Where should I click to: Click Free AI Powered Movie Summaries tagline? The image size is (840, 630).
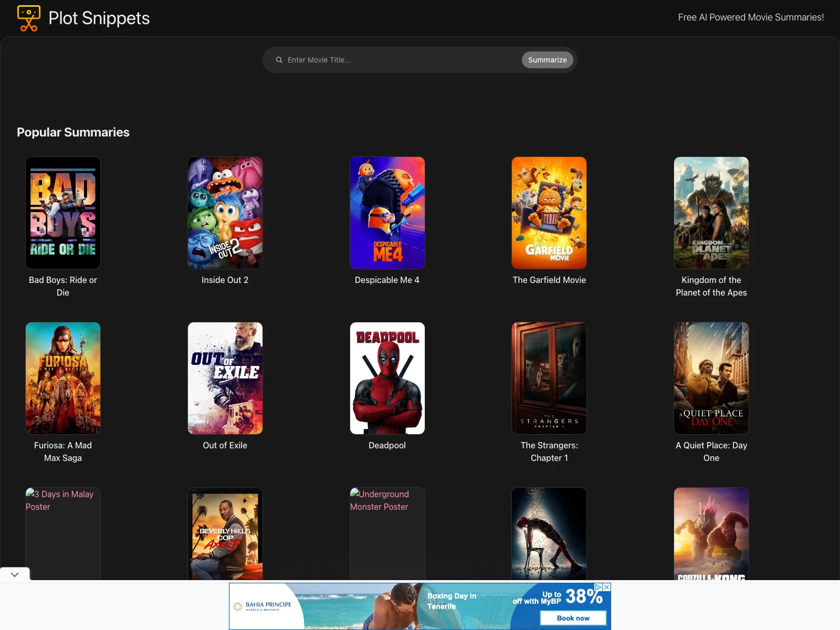[x=751, y=17]
